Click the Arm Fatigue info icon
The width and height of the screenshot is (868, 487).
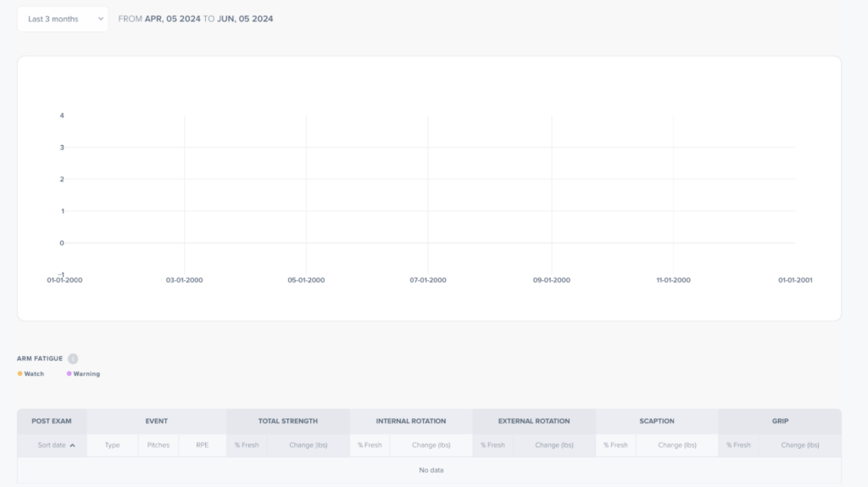(x=73, y=359)
